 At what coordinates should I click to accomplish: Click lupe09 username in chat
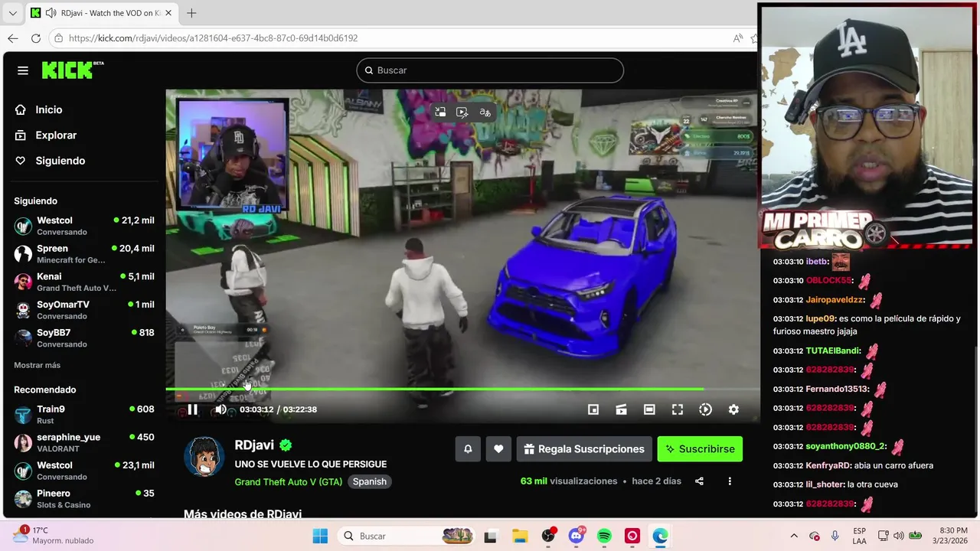point(821,318)
